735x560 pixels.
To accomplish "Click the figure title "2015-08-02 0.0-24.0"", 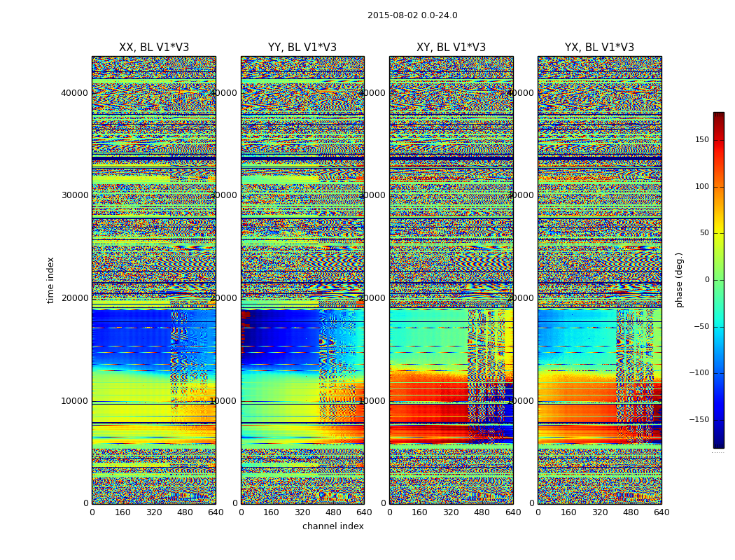I will pos(412,15).
